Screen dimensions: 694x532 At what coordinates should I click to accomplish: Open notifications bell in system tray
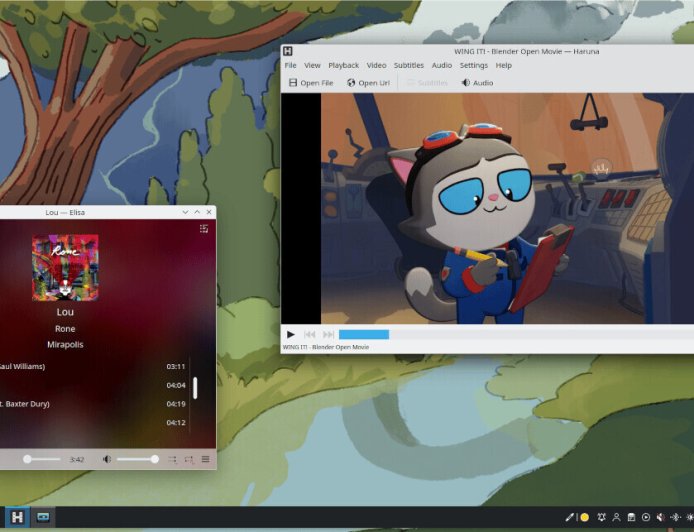(x=601, y=517)
